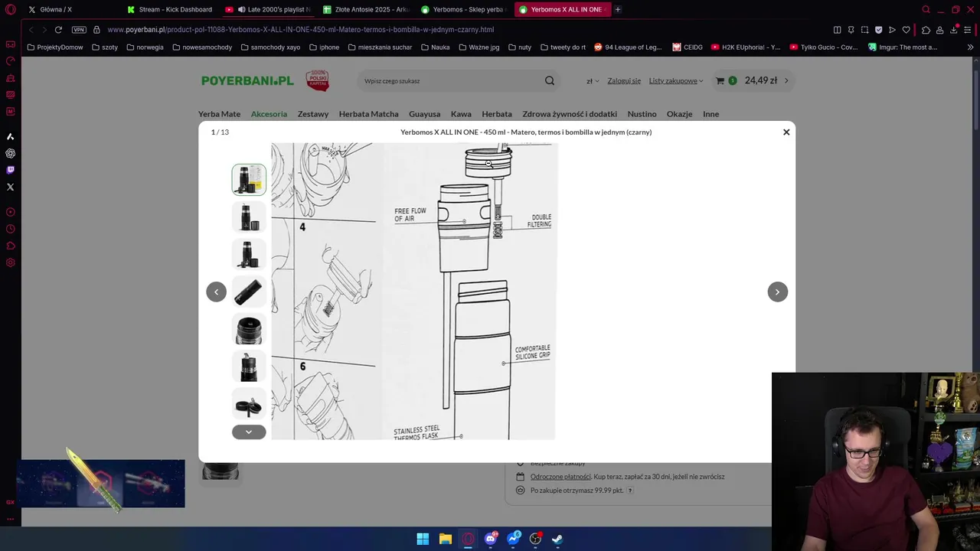Open Imgur: The most a... bookmark
The image size is (980, 551).
click(903, 47)
